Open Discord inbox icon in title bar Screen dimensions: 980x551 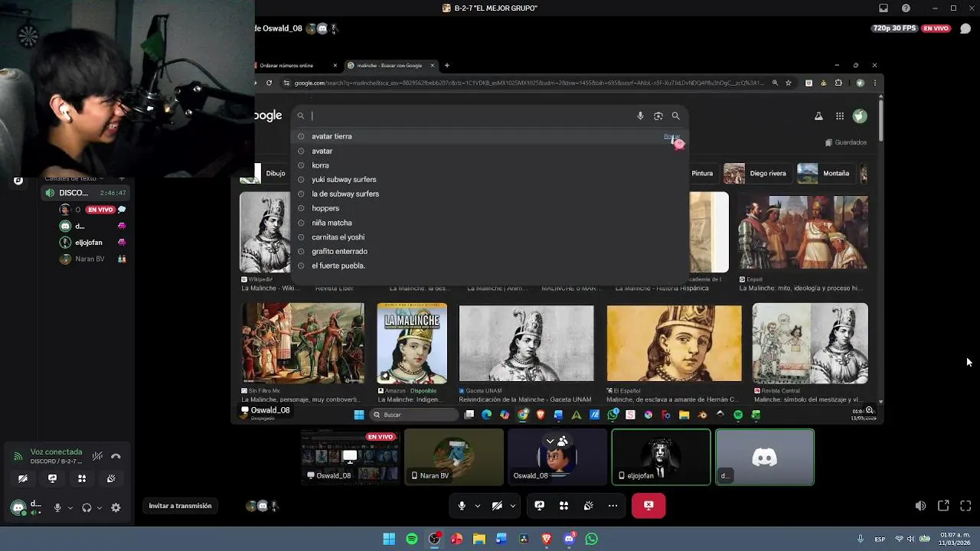pos(884,8)
